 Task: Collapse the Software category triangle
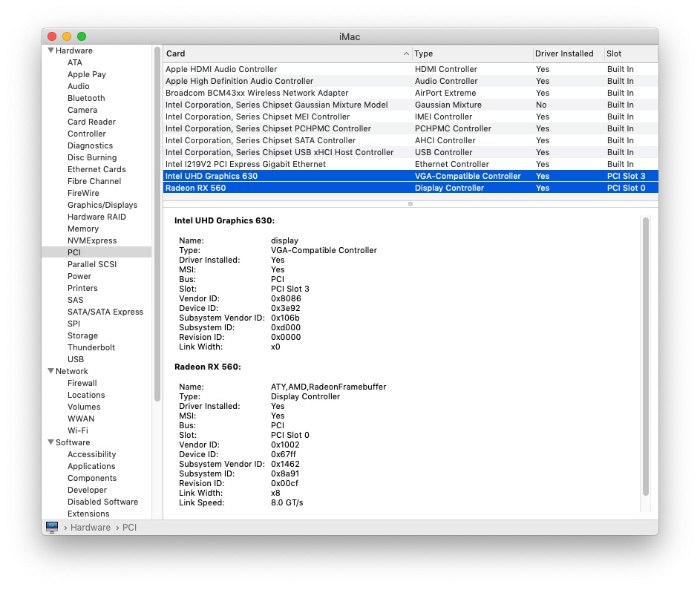click(x=50, y=442)
